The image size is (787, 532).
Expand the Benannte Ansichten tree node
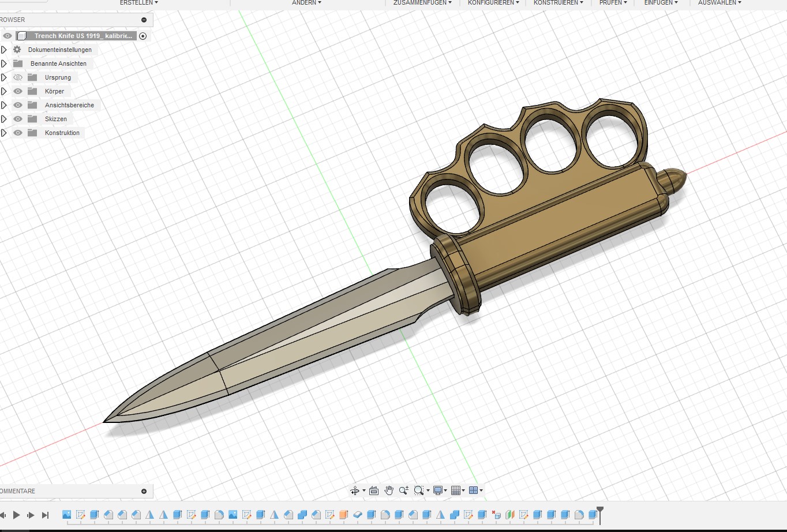[3, 63]
